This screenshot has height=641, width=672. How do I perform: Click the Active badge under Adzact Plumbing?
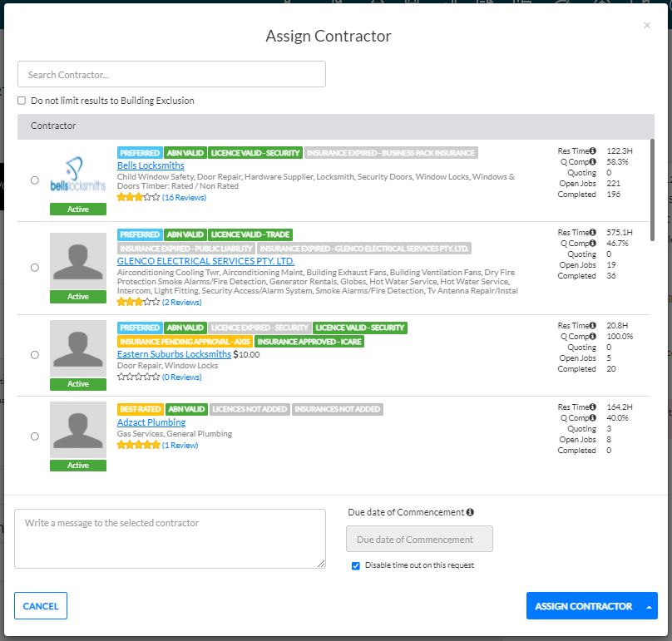click(x=78, y=466)
